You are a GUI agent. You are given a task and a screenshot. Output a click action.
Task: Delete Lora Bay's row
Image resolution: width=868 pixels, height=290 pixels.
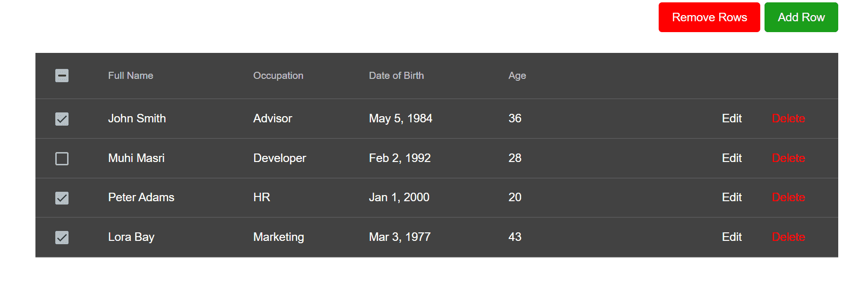coord(788,237)
